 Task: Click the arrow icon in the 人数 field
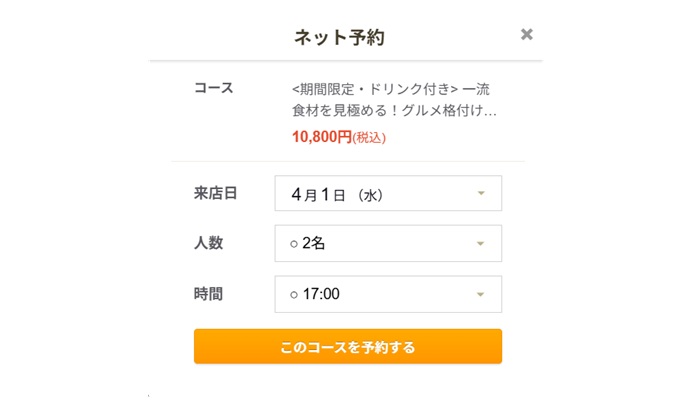tap(481, 243)
